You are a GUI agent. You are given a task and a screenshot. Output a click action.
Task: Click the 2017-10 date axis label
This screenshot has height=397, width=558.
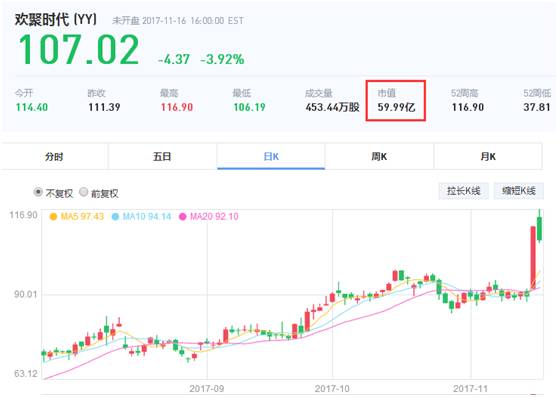pos(332,388)
